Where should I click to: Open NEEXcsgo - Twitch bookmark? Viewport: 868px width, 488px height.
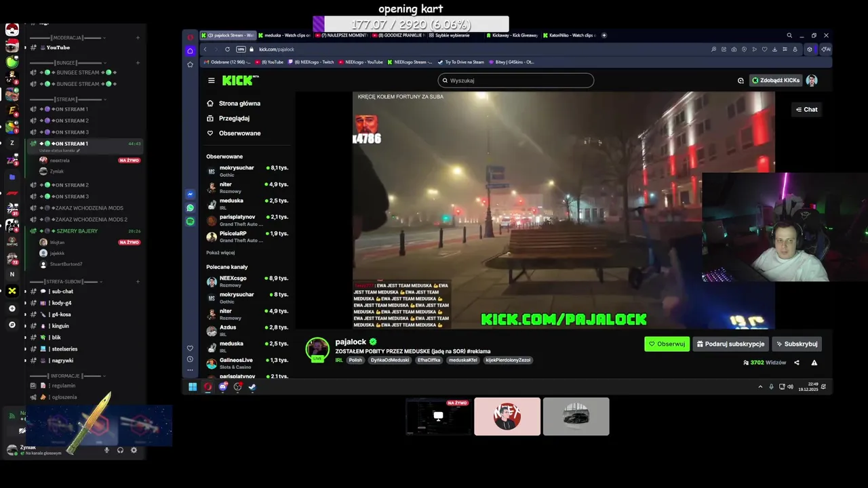coord(312,62)
